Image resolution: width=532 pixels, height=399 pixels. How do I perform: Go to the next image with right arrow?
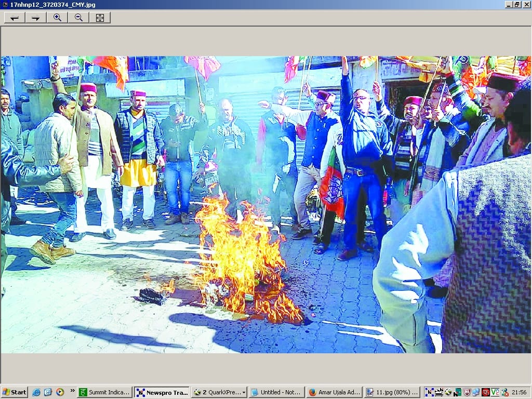[x=36, y=18]
